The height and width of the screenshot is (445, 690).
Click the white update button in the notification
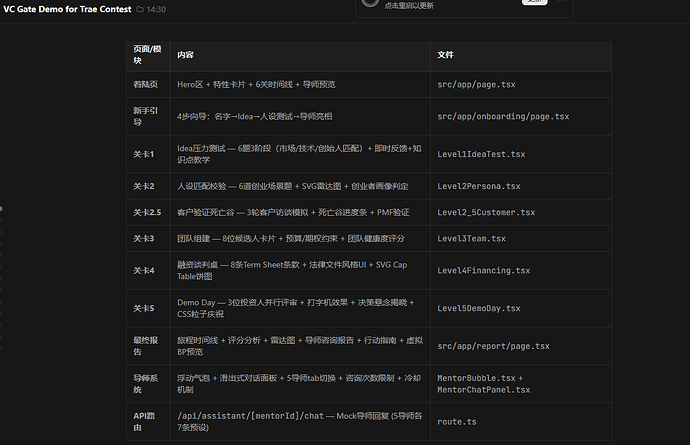pyautogui.click(x=535, y=2)
